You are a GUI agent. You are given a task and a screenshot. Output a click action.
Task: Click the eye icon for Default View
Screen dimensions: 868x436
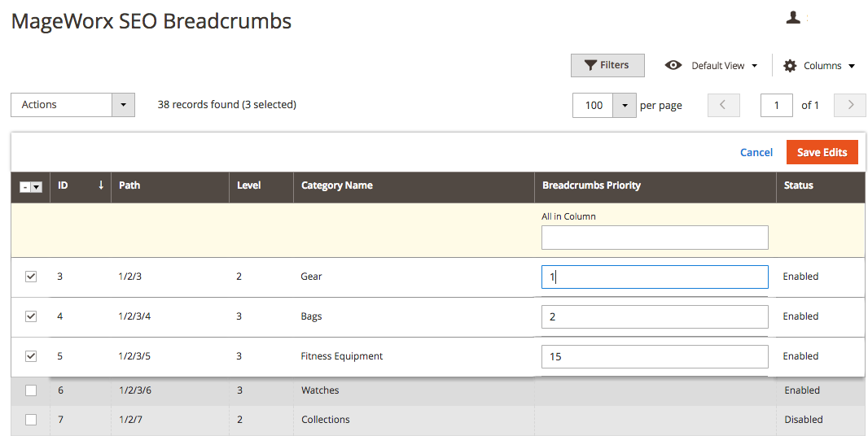(x=673, y=65)
